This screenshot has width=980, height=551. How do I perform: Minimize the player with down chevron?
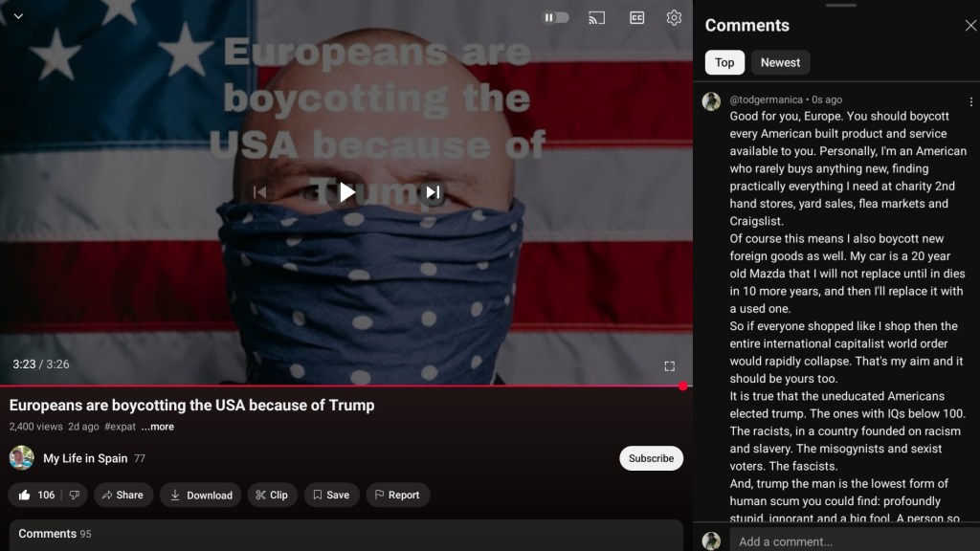(x=17, y=16)
